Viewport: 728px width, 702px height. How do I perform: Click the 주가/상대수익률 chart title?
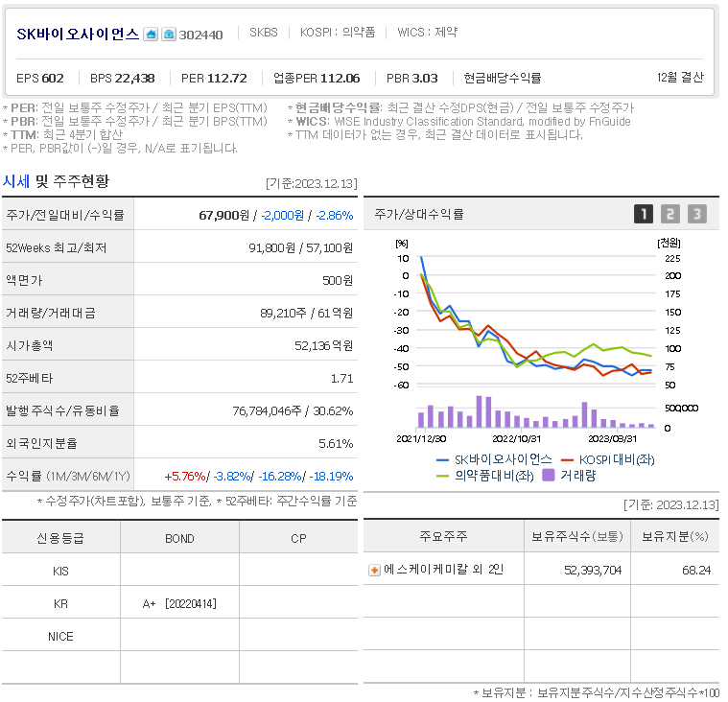click(419, 214)
